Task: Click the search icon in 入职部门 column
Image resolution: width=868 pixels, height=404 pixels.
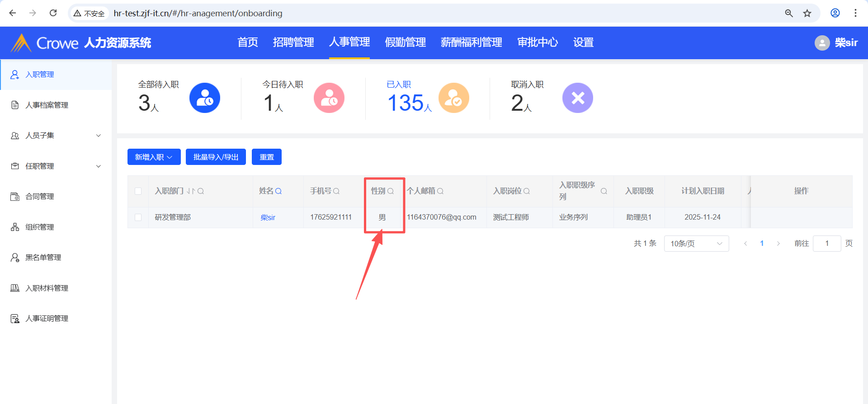Action: click(x=201, y=191)
